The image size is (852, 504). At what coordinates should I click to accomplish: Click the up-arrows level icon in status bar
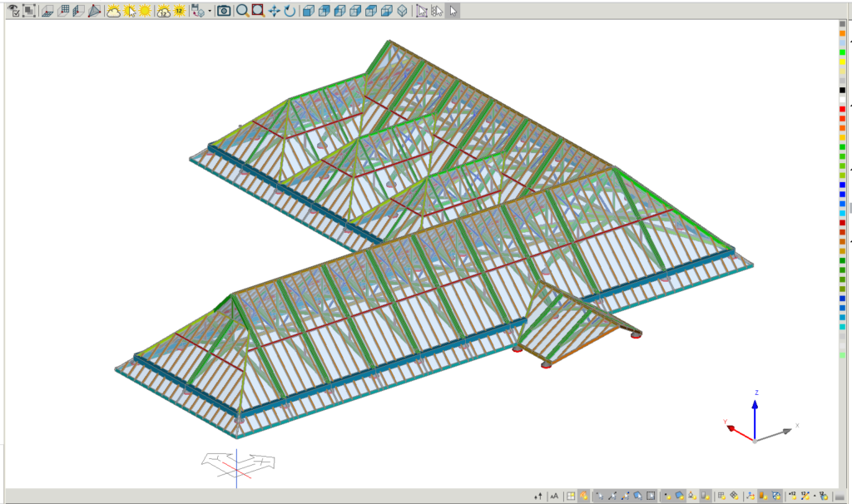538,496
